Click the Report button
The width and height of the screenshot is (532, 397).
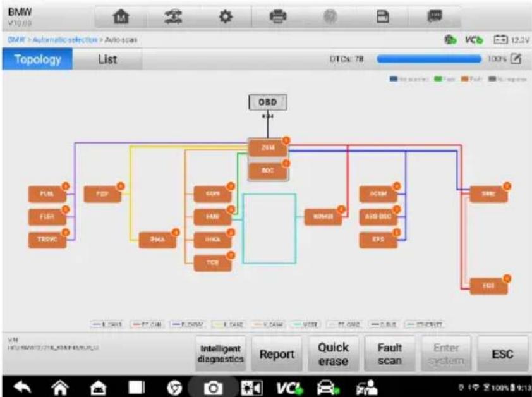(277, 353)
